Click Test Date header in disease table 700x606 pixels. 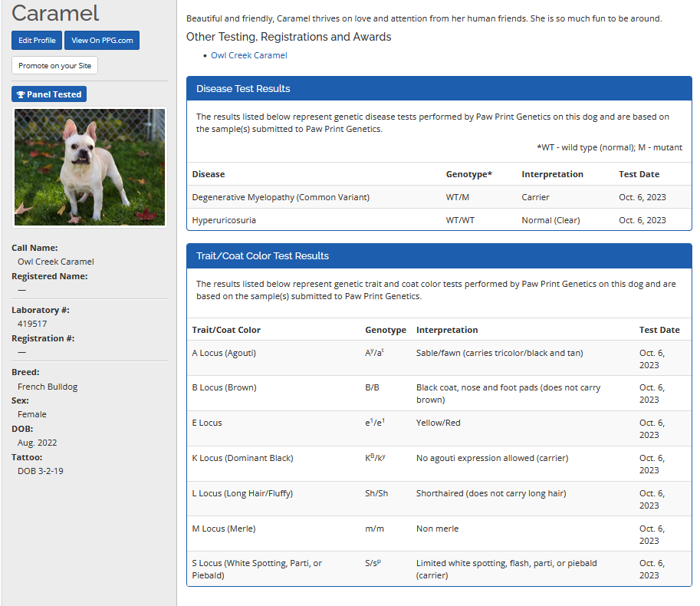point(639,174)
